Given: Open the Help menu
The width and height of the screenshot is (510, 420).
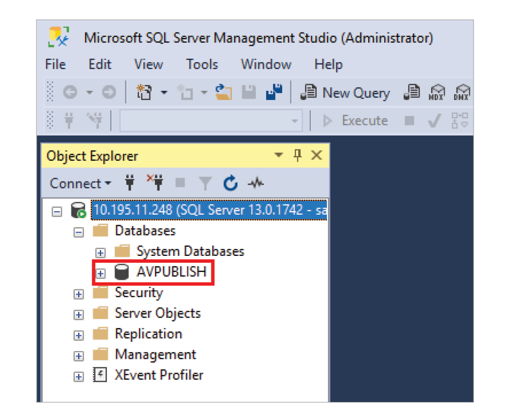Looking at the screenshot, I should pos(328,65).
